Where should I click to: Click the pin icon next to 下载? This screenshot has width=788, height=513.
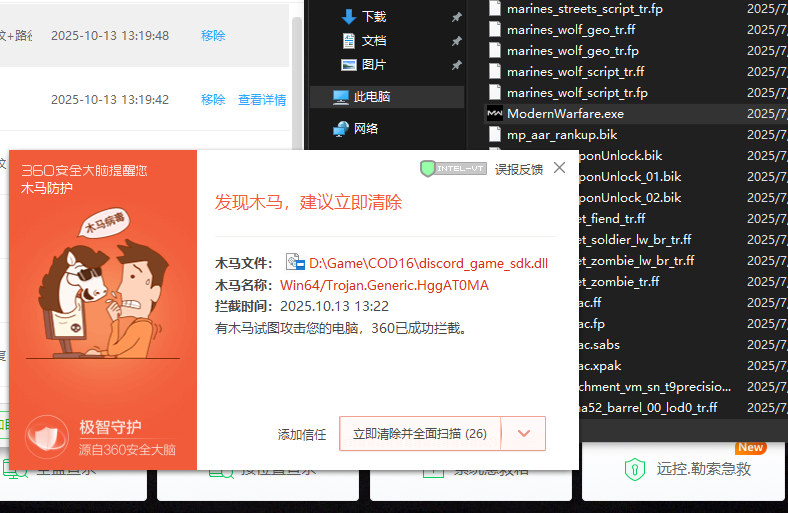click(456, 17)
